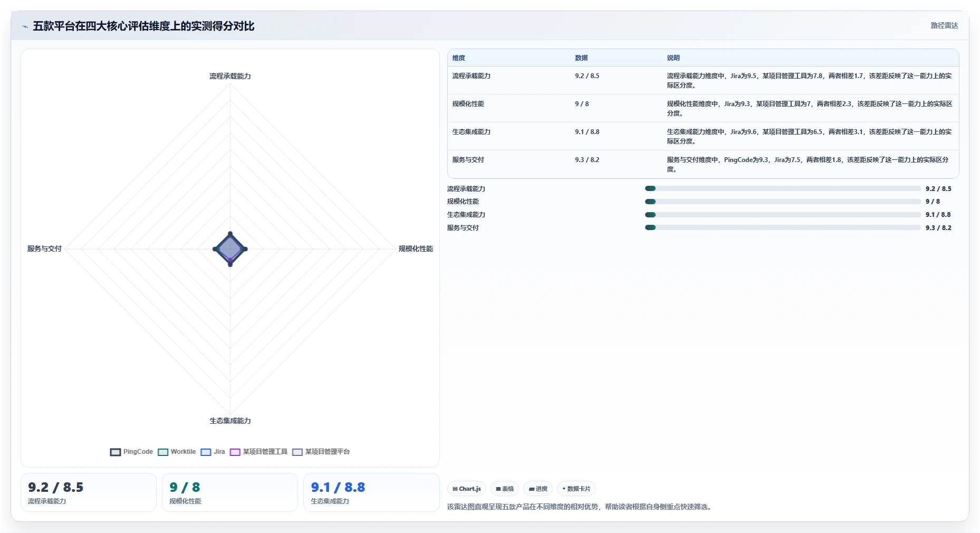Open the 9 / 8 规模化性能 data card
The width and height of the screenshot is (980, 533).
point(230,492)
